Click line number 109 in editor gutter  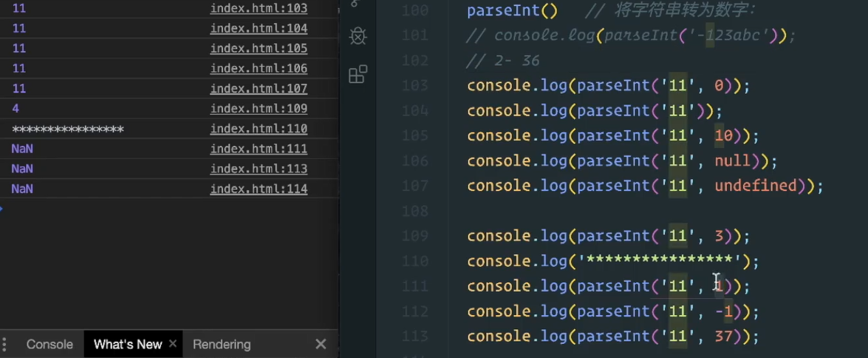click(415, 236)
